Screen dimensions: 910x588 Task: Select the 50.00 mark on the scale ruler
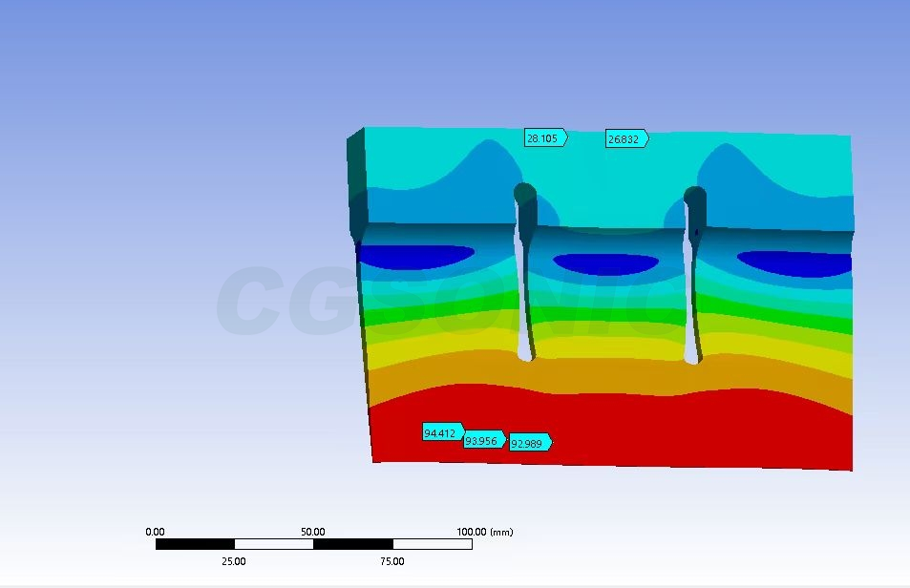(313, 532)
